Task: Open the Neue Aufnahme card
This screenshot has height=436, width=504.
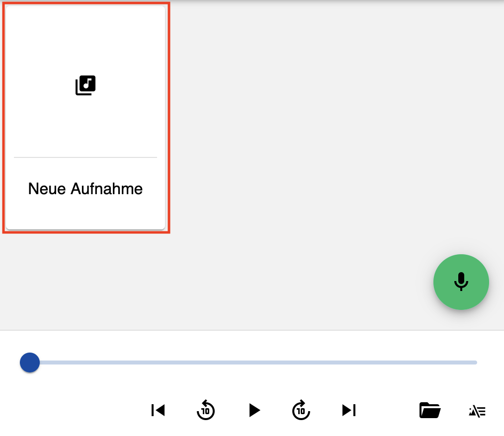Action: [85, 118]
